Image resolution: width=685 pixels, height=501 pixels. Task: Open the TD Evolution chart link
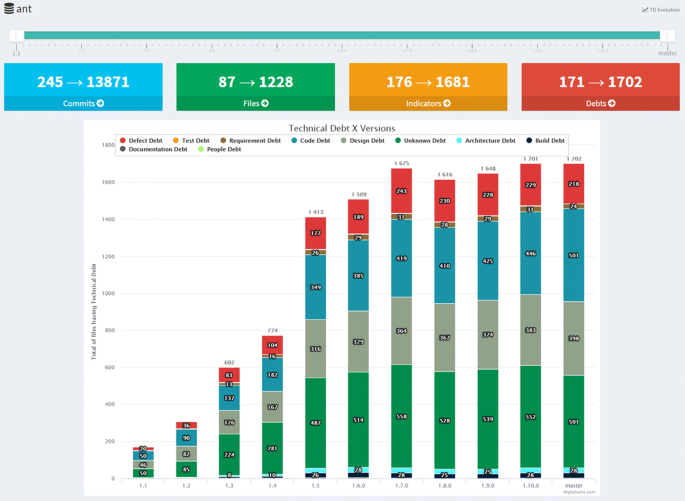click(x=660, y=9)
